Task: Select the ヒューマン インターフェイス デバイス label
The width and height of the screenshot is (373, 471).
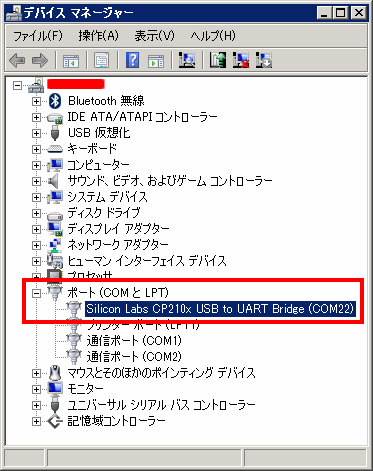Action: coord(147,261)
